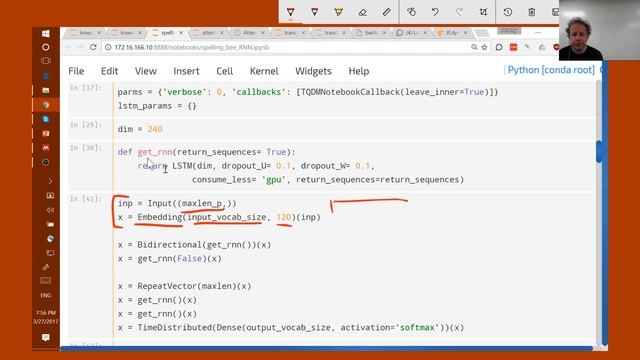
Task: Open Windows Start button
Action: [x=46, y=33]
